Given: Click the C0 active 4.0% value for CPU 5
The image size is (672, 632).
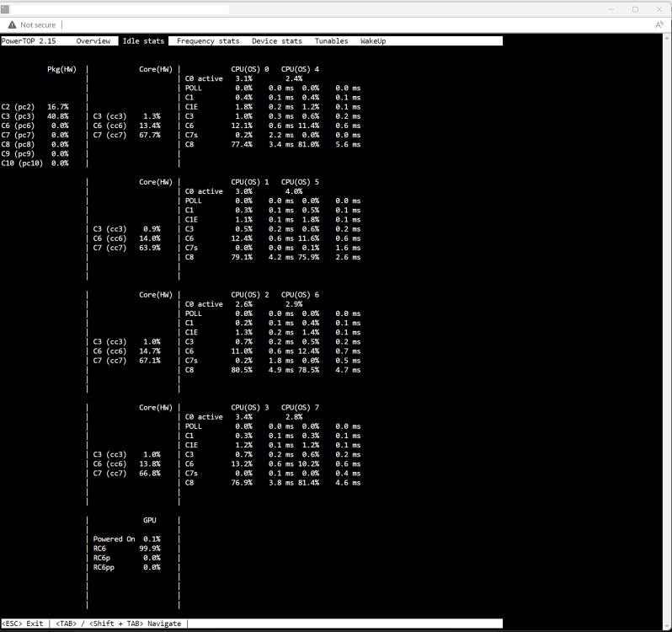Looking at the screenshot, I should point(294,191).
